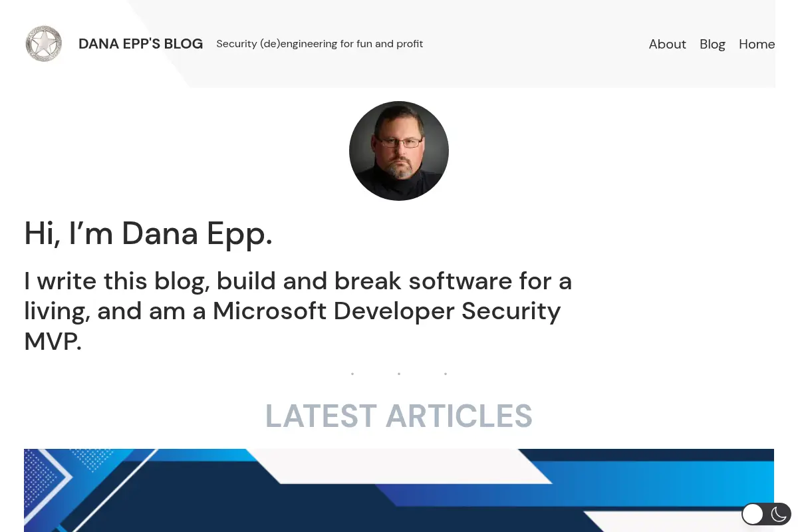Open the featured article banner image

pos(399,490)
